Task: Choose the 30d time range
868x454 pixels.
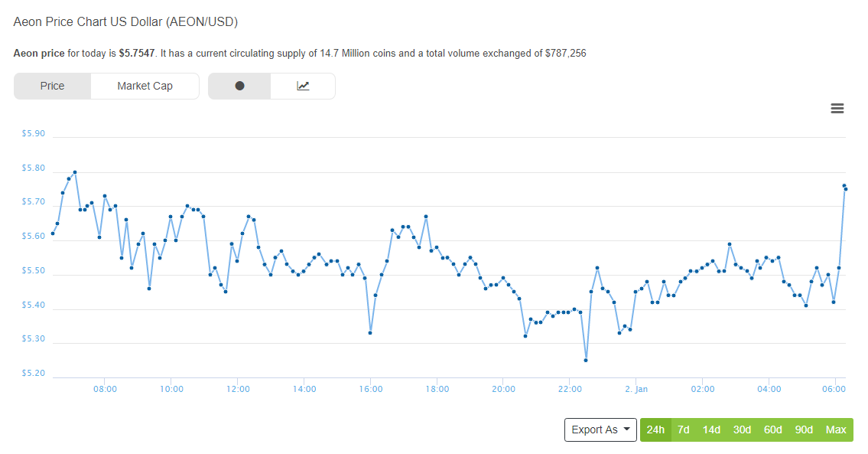Action: (742, 430)
